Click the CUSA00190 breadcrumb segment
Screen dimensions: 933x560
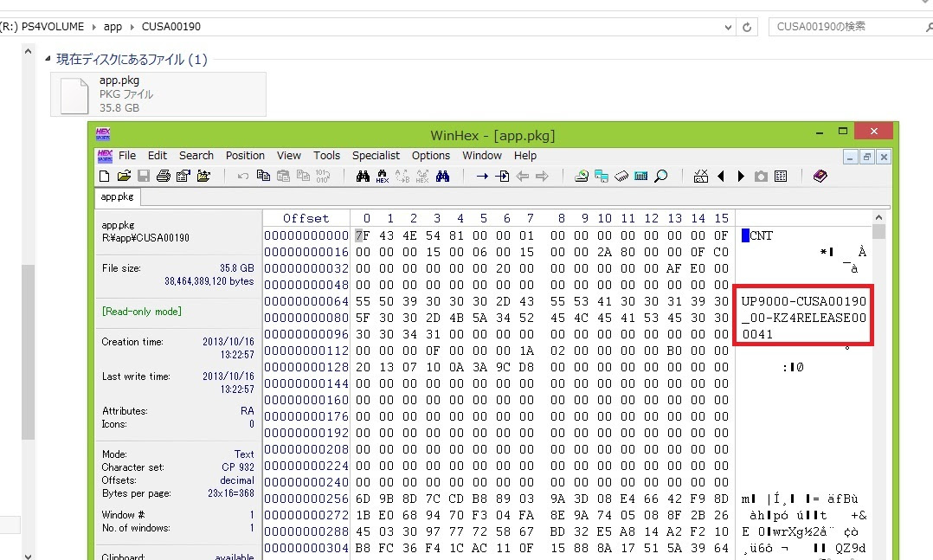click(171, 27)
